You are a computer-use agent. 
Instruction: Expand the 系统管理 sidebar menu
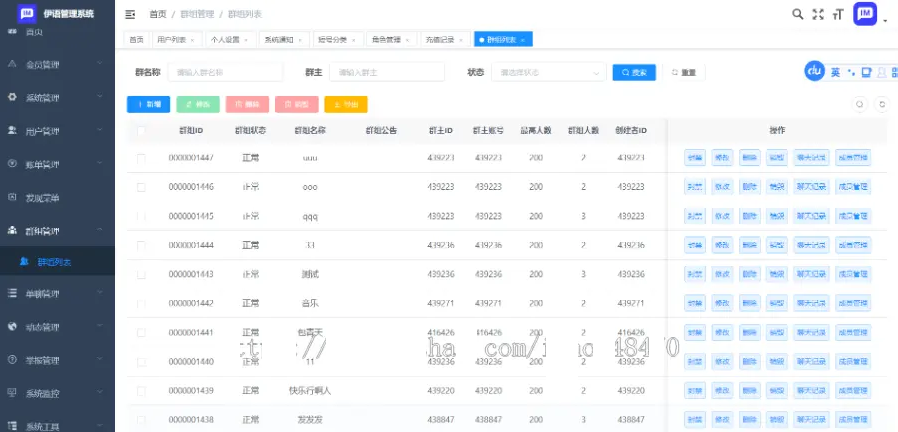(x=57, y=97)
